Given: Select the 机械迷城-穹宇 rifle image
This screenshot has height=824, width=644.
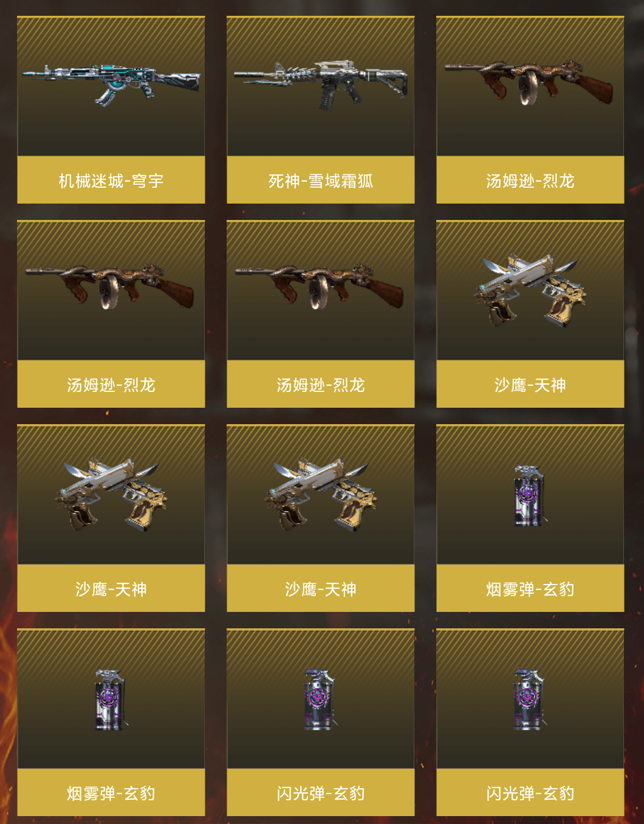Looking at the screenshot, I should click(111, 83).
